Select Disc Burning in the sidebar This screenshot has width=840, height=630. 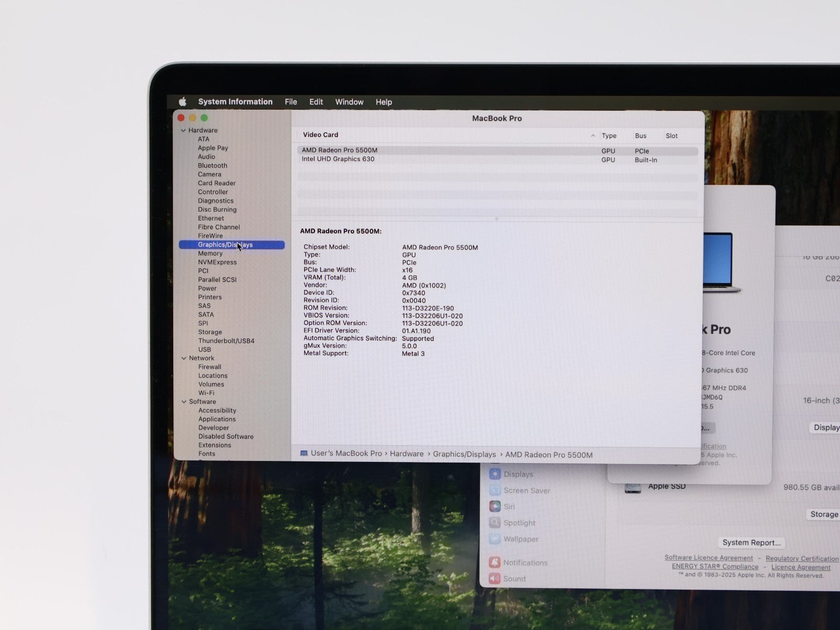coord(217,209)
